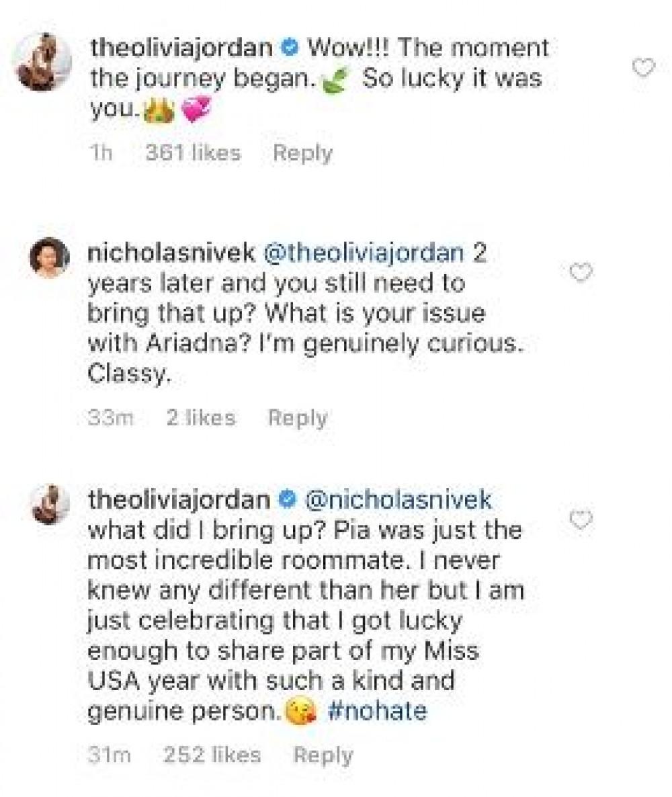Follow the @nicholasnivek mention link
The width and height of the screenshot is (672, 797).
coord(398,501)
